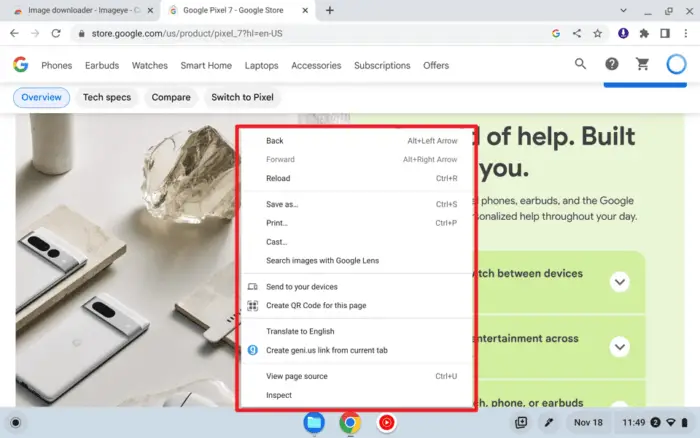Open Subscriptions in store navigation
The height and width of the screenshot is (438, 700).
coord(382,65)
